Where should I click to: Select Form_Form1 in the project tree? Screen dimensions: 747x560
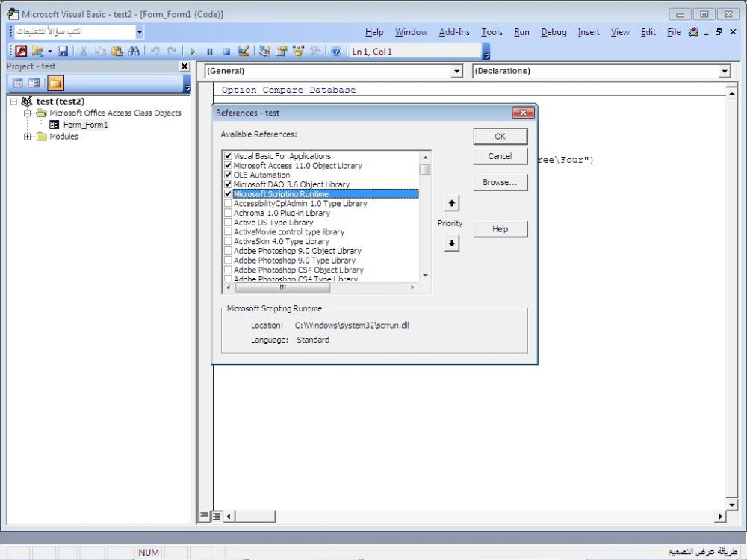pos(86,125)
